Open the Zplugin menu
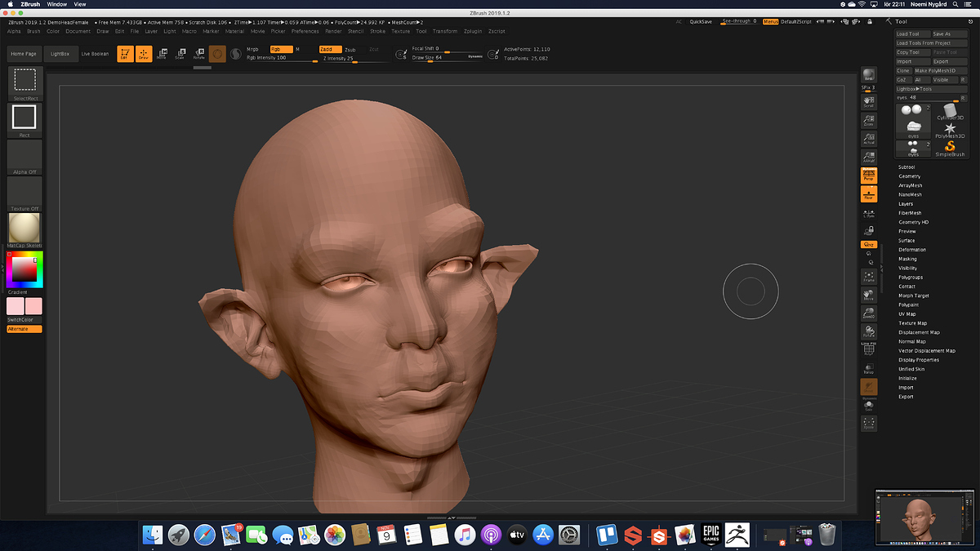 pos(474,31)
